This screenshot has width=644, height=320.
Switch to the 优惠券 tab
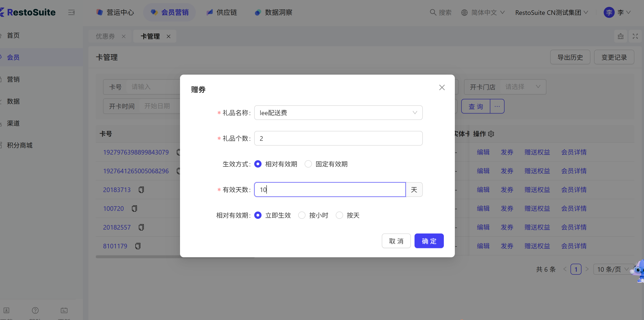click(x=105, y=36)
